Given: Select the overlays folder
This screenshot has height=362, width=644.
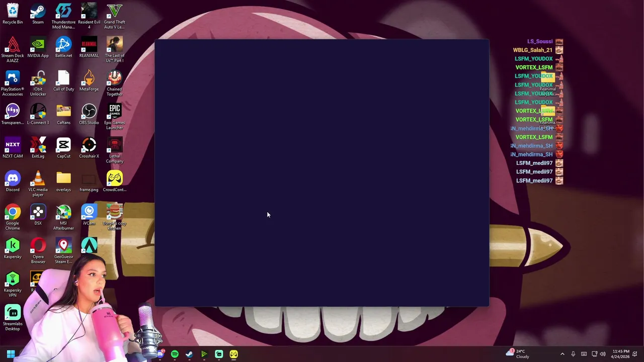Looking at the screenshot, I should click(x=63, y=182).
